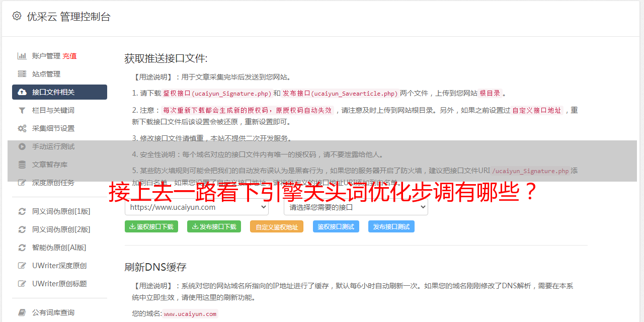Click the 刷新DNS缓存 heading
Viewport: 644px width, 322px height.
click(155, 267)
